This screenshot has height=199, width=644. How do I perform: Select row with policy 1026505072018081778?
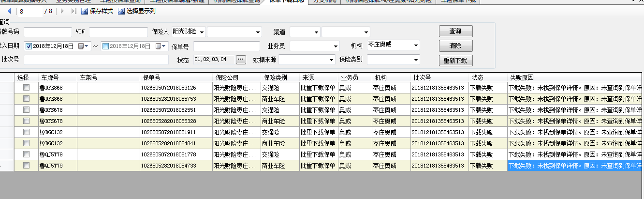click(x=27, y=154)
